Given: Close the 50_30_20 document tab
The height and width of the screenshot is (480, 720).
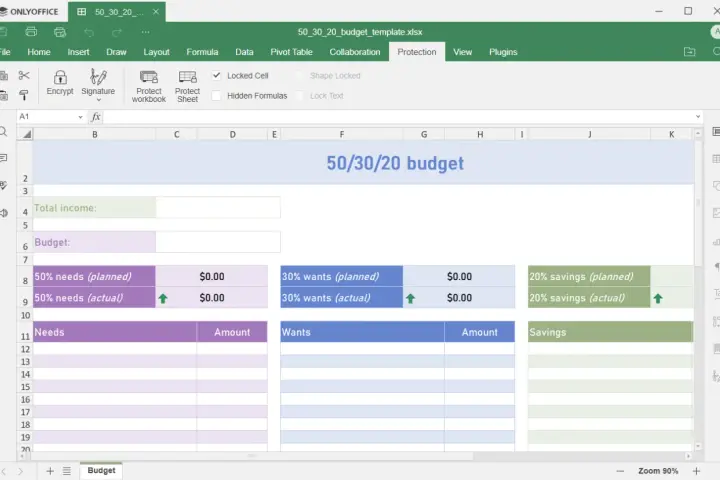Looking at the screenshot, I should pos(156,11).
